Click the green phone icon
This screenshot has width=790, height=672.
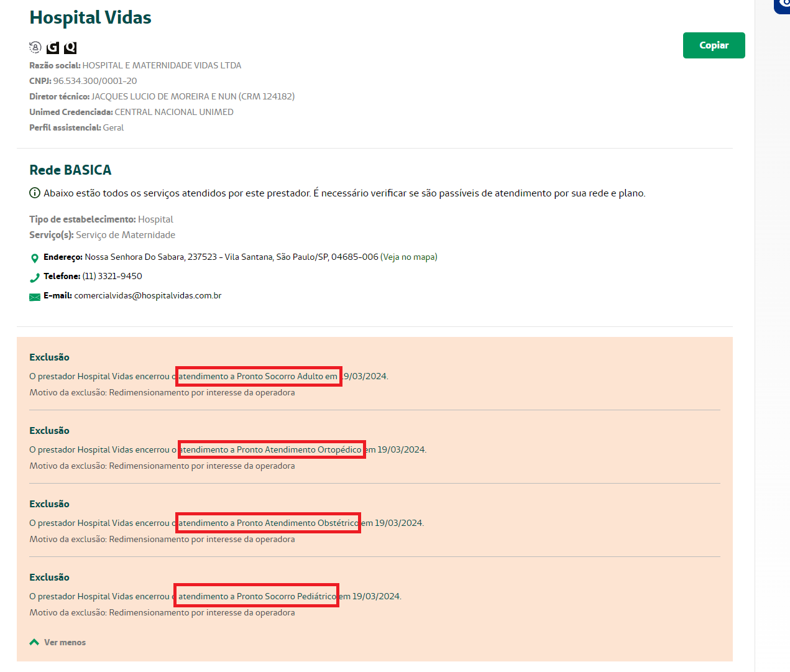(x=35, y=277)
